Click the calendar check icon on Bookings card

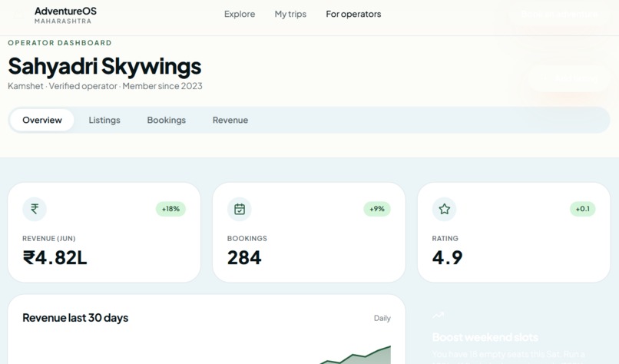point(240,209)
